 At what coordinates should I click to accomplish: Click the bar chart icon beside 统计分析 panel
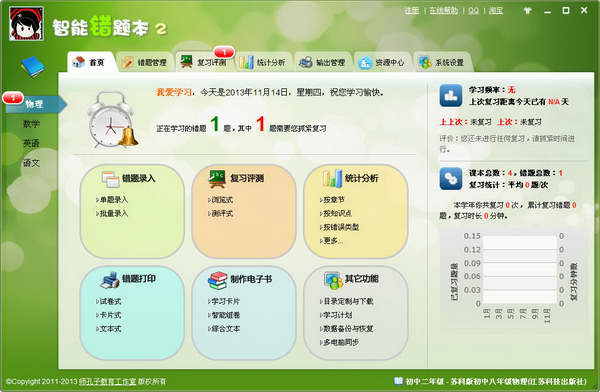[332, 178]
